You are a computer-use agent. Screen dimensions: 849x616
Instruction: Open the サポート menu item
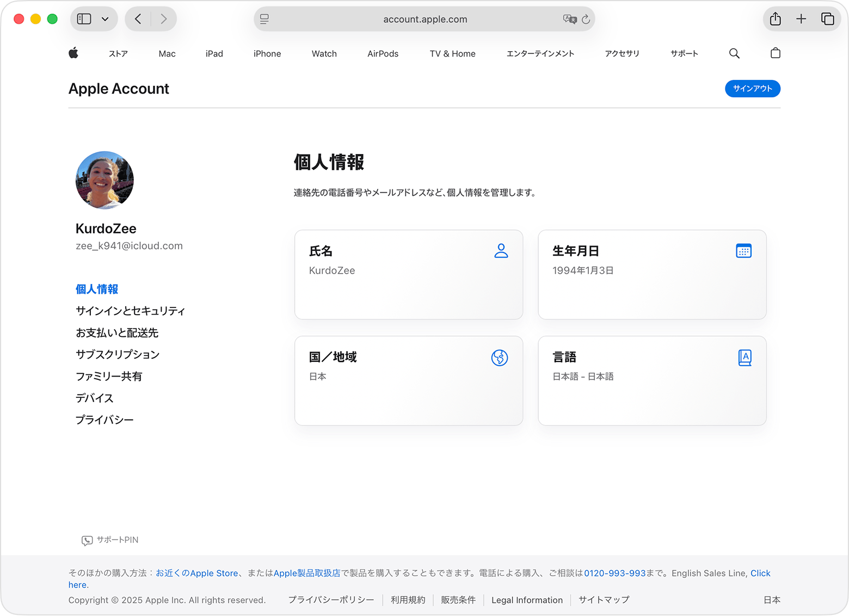(x=684, y=53)
